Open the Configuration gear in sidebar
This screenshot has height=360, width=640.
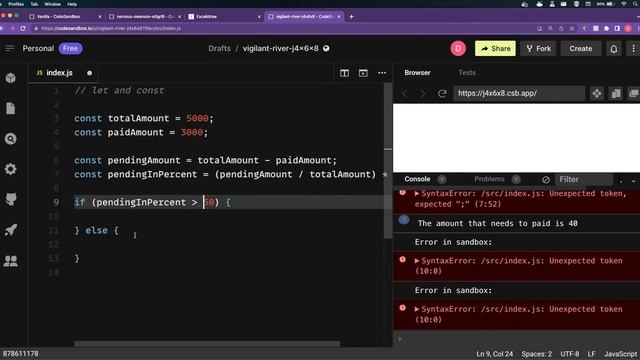[x=11, y=169]
